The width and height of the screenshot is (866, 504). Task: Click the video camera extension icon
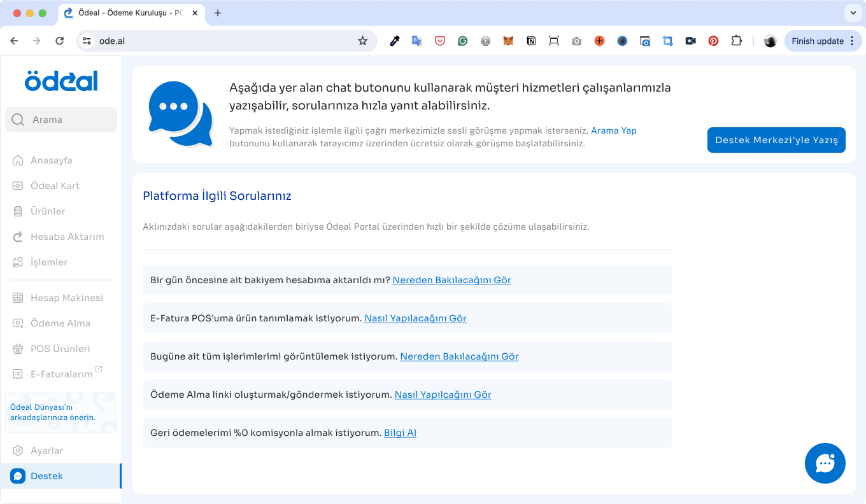[x=690, y=41]
